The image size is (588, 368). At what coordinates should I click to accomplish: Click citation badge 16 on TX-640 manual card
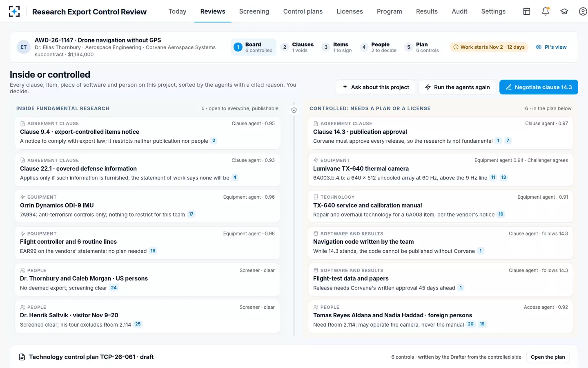point(501,214)
